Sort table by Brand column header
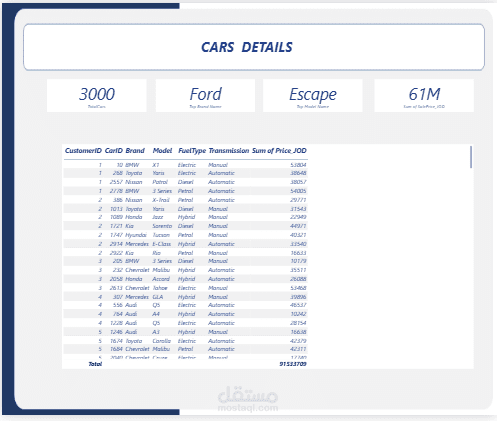Screen dimensions: 497x421 [135, 151]
